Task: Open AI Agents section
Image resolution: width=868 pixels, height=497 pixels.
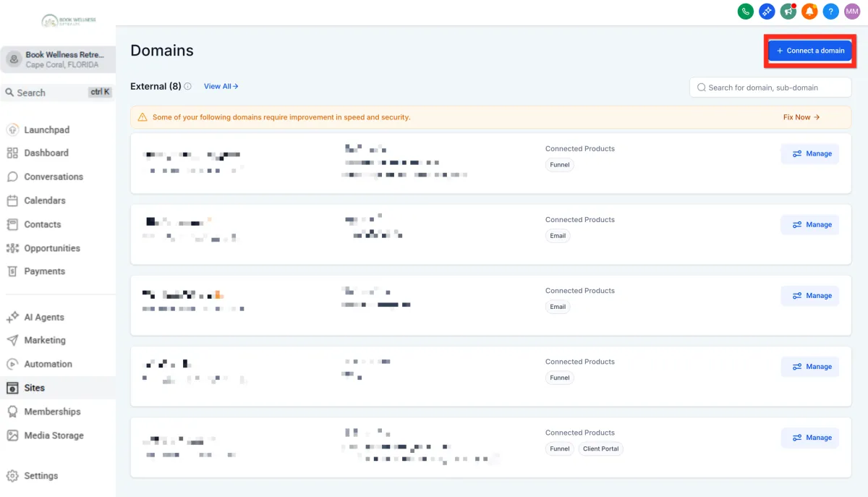Action: 43,318
